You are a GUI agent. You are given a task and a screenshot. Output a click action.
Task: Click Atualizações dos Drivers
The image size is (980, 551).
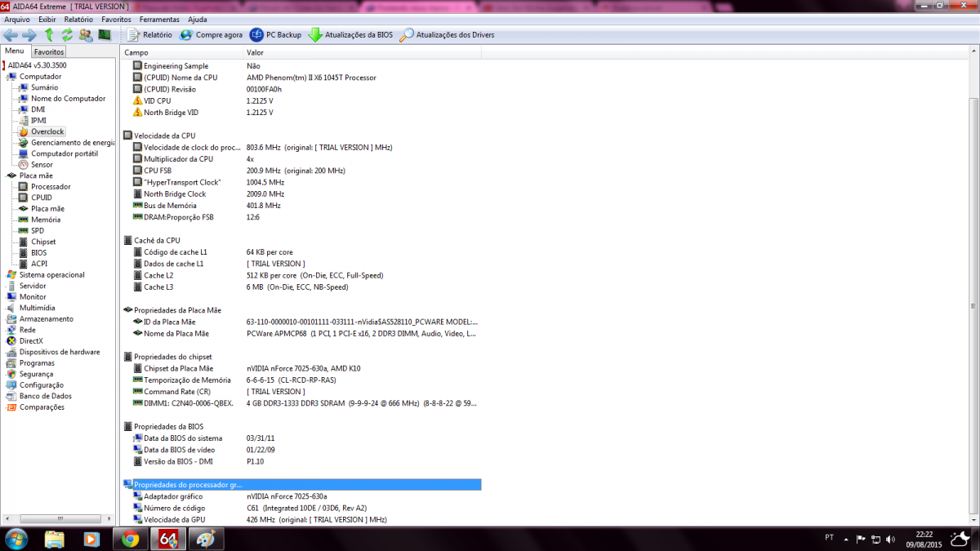pos(447,35)
